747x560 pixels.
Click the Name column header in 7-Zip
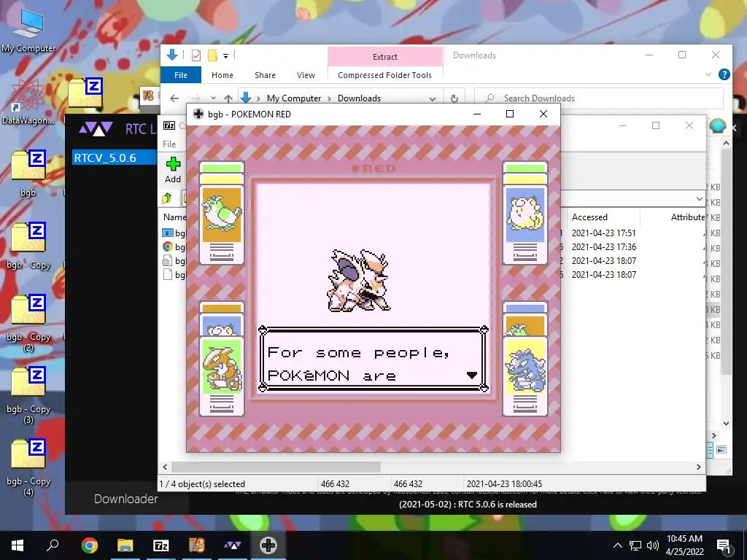pyautogui.click(x=174, y=217)
